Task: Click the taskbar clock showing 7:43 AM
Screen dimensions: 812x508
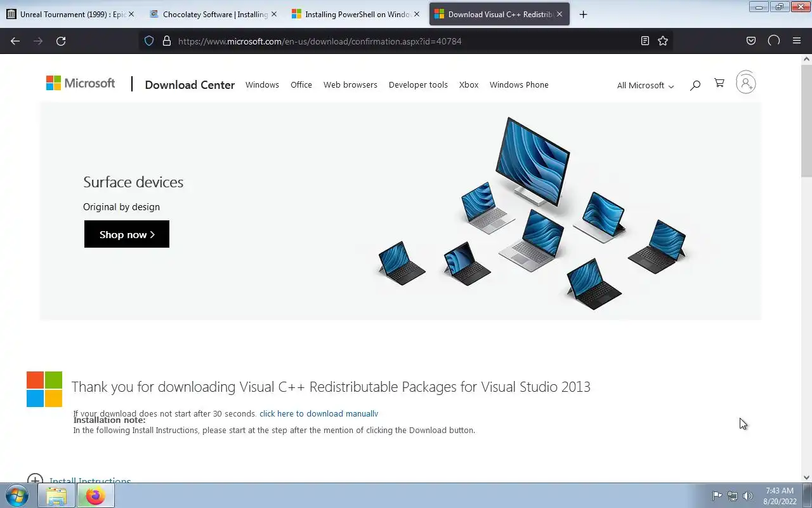Action: pos(780,496)
